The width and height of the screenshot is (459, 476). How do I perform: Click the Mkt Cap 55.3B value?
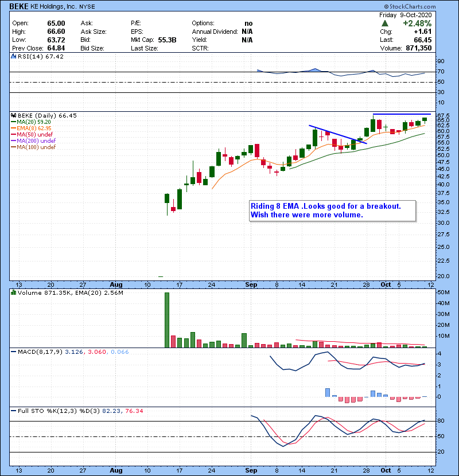tap(167, 40)
